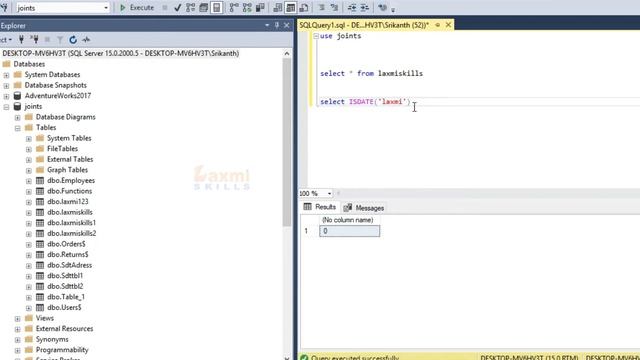Click the (No column name) header

pyautogui.click(x=349, y=220)
